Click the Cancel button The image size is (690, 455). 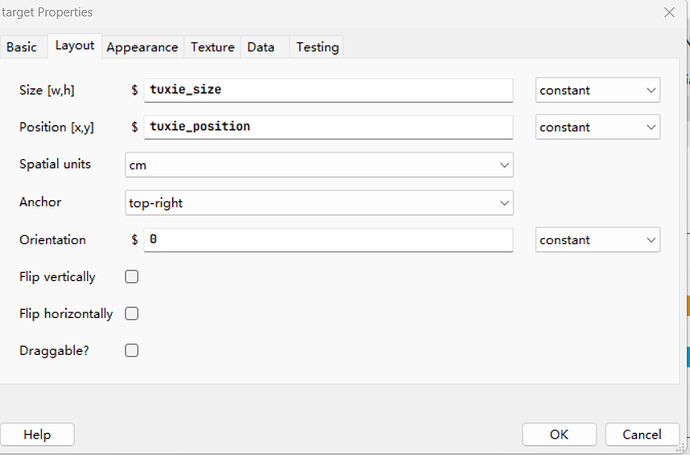coord(642,435)
